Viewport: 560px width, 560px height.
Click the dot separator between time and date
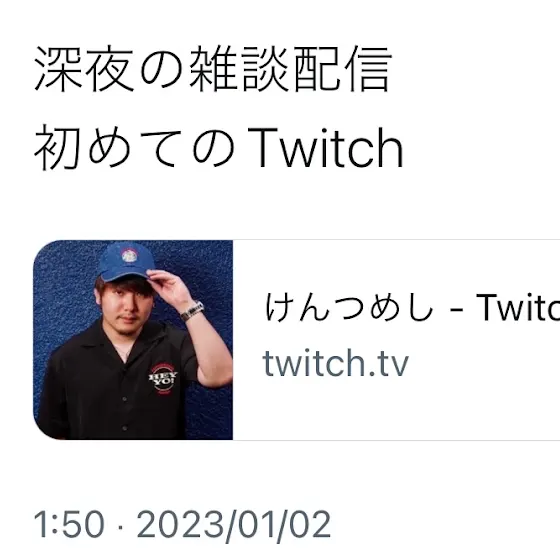point(120,525)
